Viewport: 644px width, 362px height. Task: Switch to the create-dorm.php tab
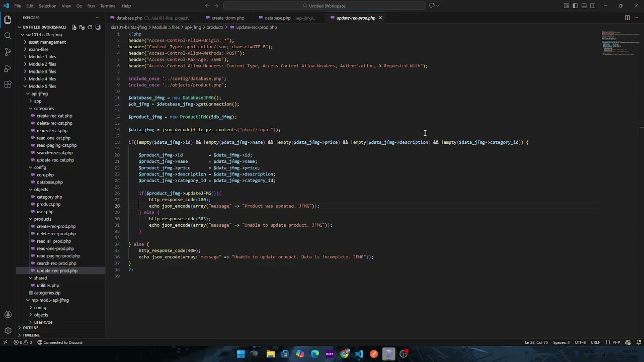click(x=228, y=18)
